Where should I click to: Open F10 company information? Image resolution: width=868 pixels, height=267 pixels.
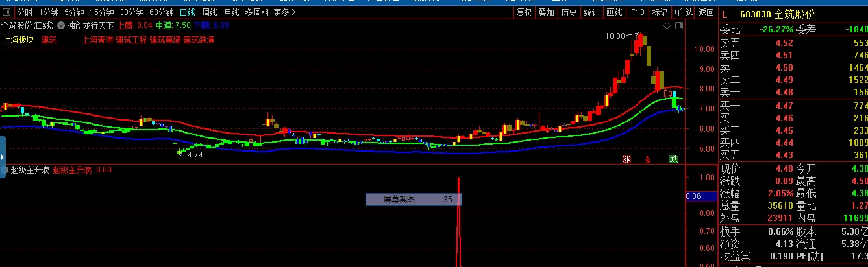click(638, 12)
